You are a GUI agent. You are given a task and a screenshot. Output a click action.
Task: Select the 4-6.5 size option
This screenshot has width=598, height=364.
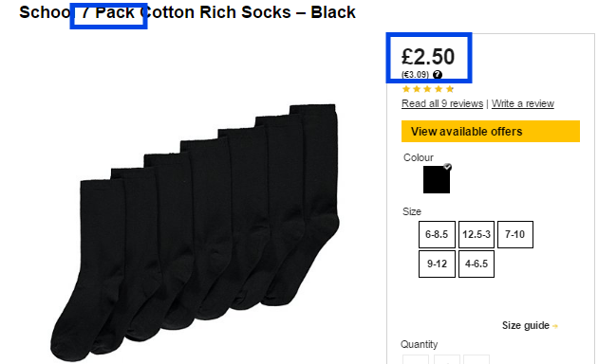pyautogui.click(x=477, y=264)
